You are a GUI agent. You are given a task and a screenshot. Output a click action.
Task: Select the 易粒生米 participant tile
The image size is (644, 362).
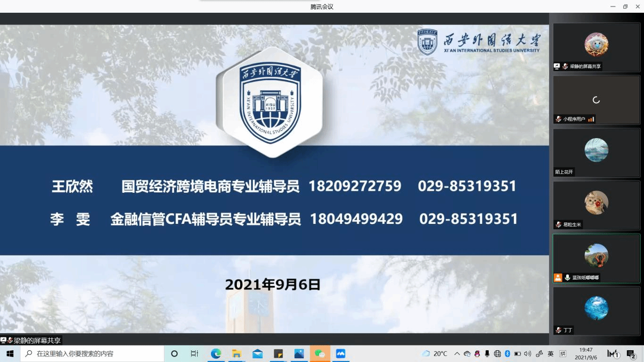pos(596,206)
